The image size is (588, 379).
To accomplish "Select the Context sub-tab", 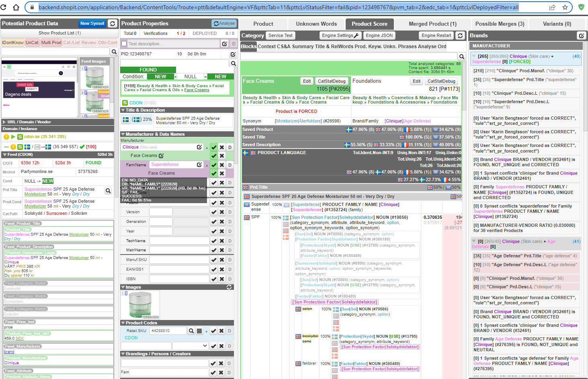I will tap(267, 47).
